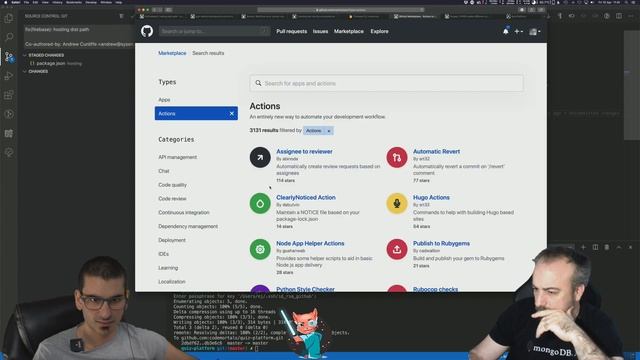Open the ClearlyNoticed Action link

(306, 198)
